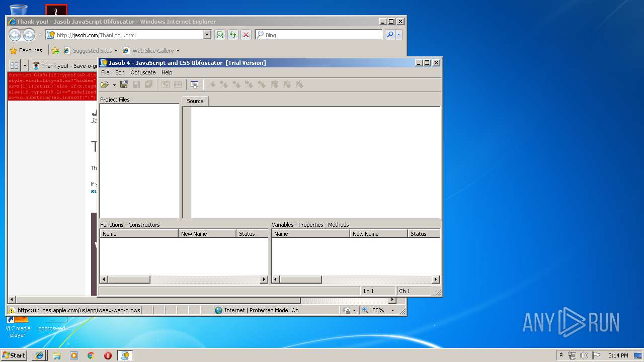The width and height of the screenshot is (644, 362).
Task: Click the Variables list horizontal scroll thumb
Action: pos(300,280)
